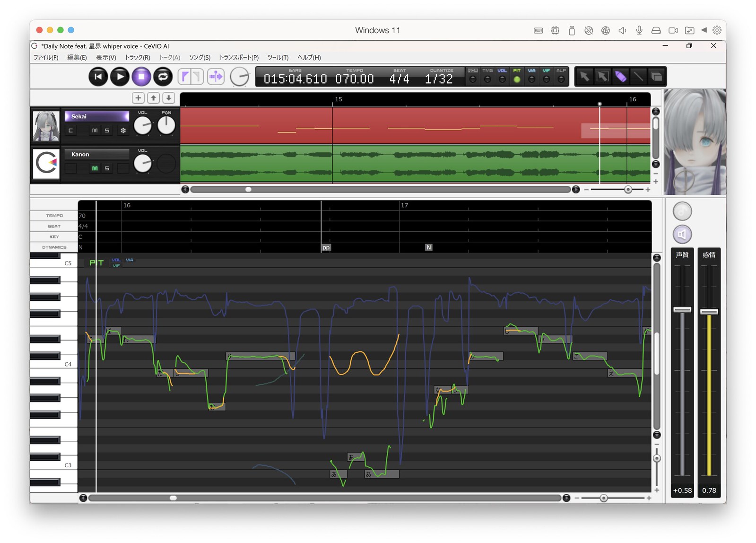
Task: Jump to the song start with rewind button
Action: tap(98, 77)
